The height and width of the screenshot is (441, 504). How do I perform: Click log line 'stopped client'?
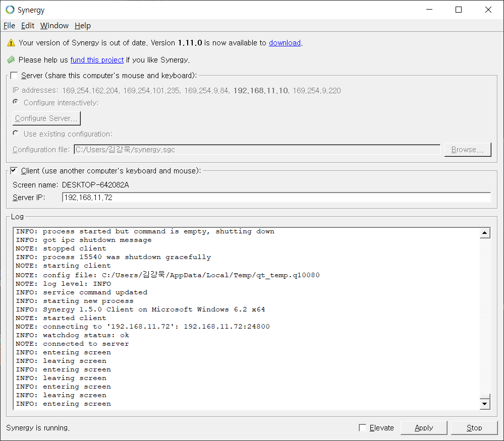coord(61,248)
